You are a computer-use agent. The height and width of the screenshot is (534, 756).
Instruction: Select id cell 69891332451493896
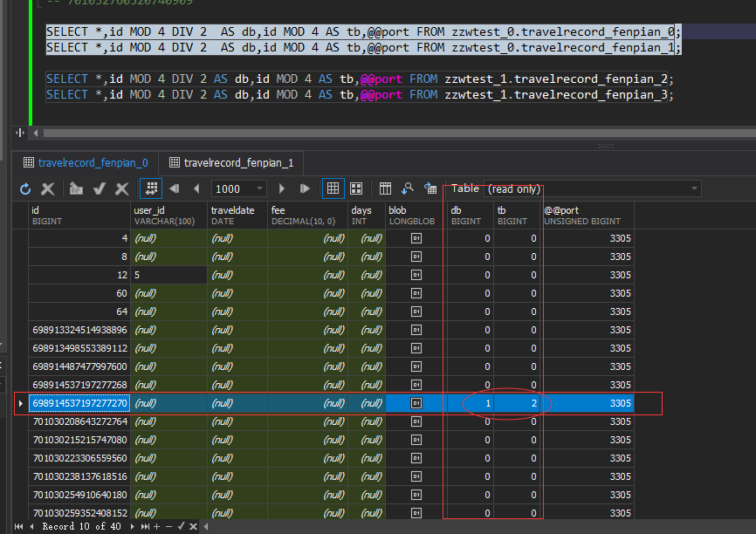[79, 330]
